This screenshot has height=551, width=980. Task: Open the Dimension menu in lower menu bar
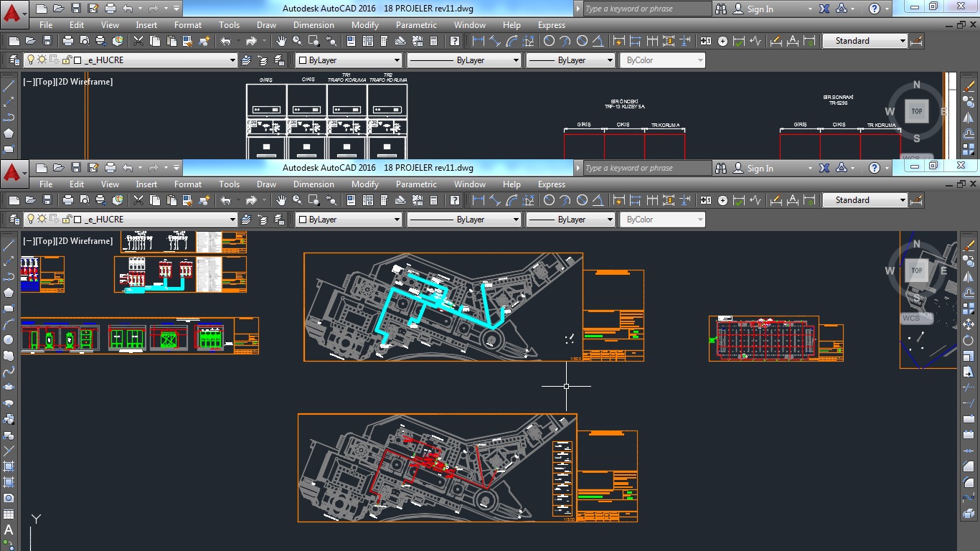point(314,184)
